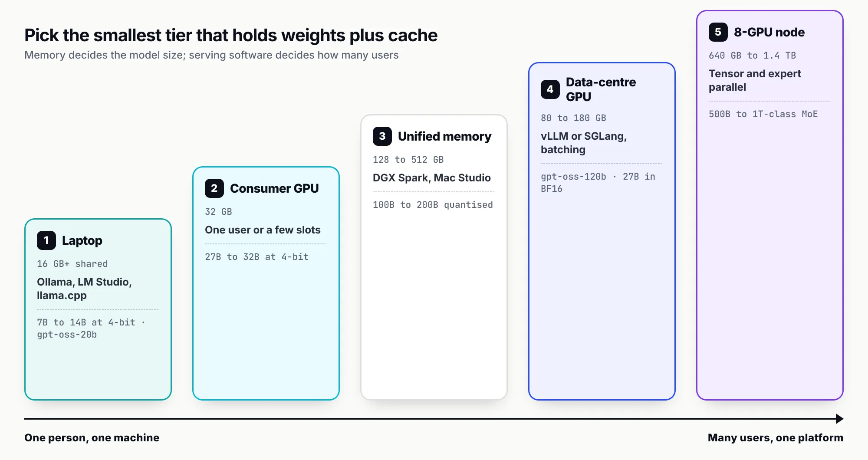Image resolution: width=868 pixels, height=460 pixels.
Task: Select the number 3 badge for Unified memory
Action: [382, 136]
